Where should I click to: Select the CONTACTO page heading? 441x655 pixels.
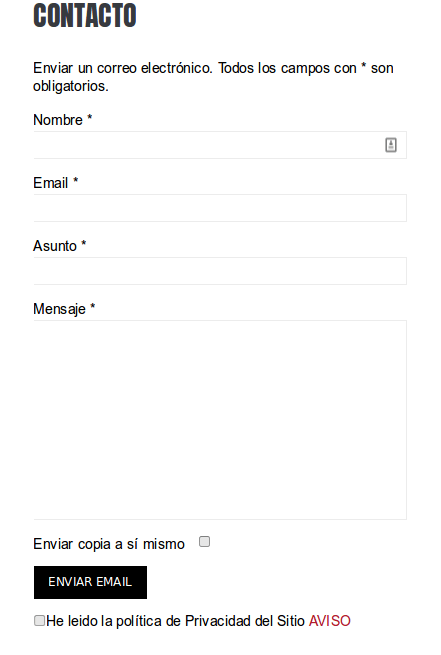pos(85,15)
